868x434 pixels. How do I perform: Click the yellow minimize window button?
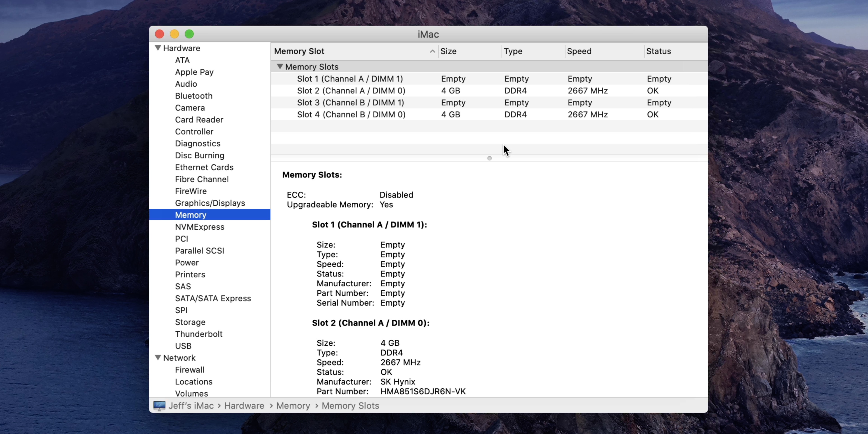174,34
